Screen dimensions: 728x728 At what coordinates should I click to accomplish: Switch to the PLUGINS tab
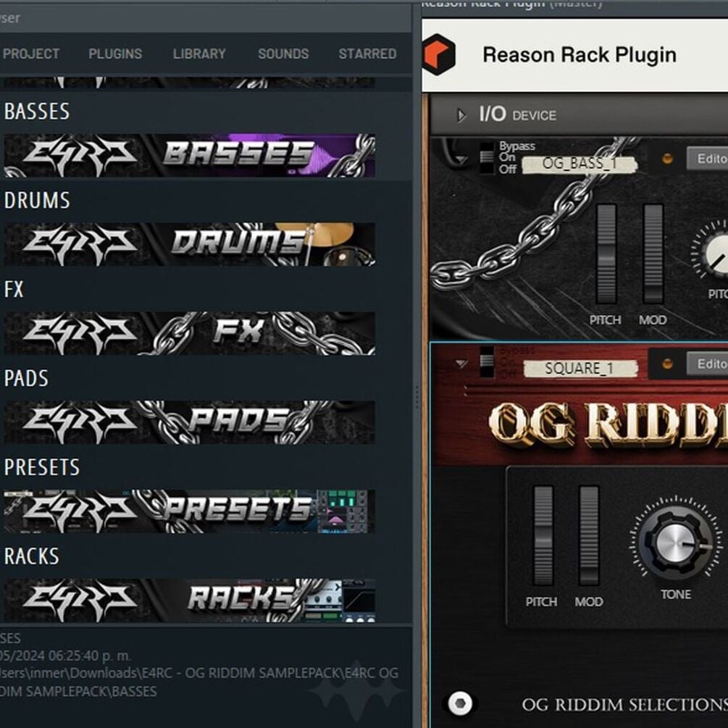[x=115, y=54]
